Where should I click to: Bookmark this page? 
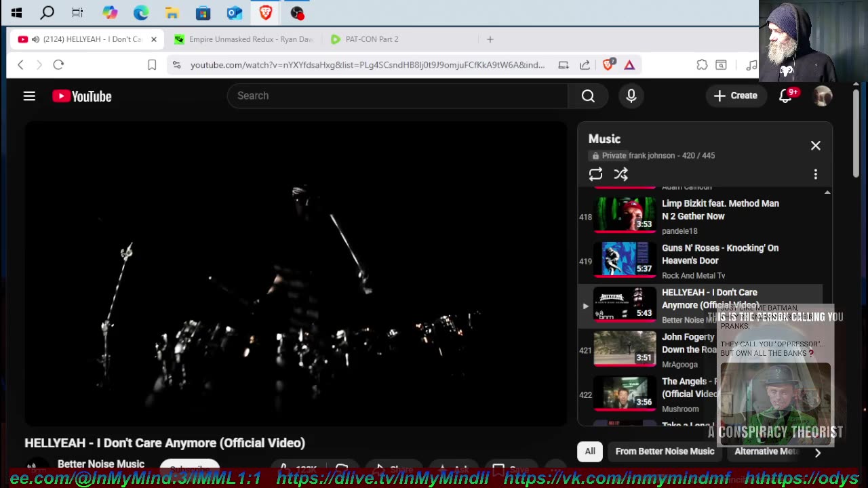coord(152,65)
